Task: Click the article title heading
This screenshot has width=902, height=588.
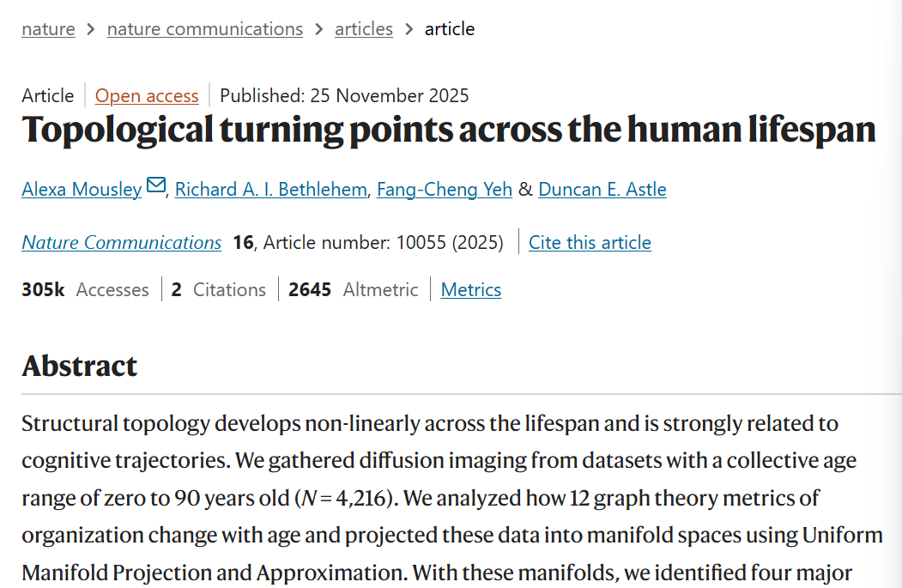Action: [449, 130]
